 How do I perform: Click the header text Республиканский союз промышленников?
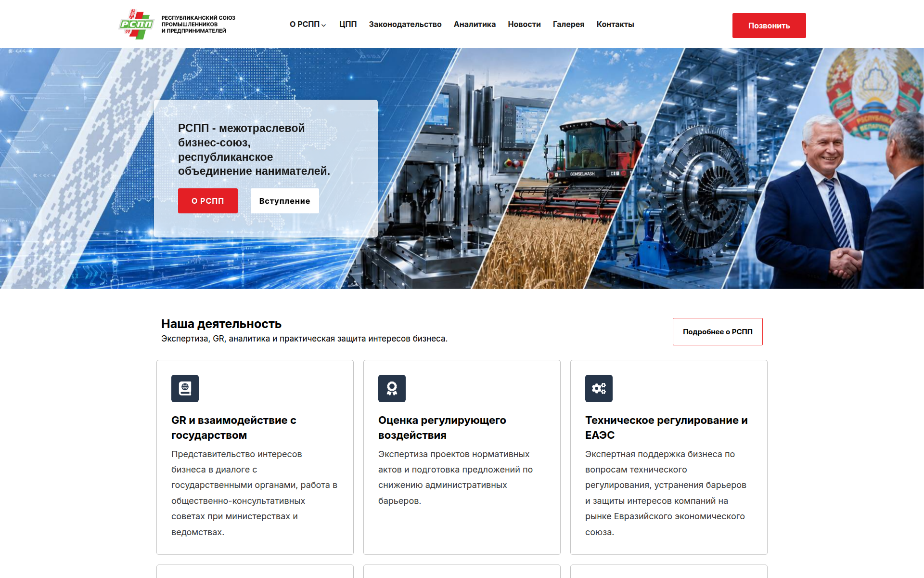[x=198, y=24]
